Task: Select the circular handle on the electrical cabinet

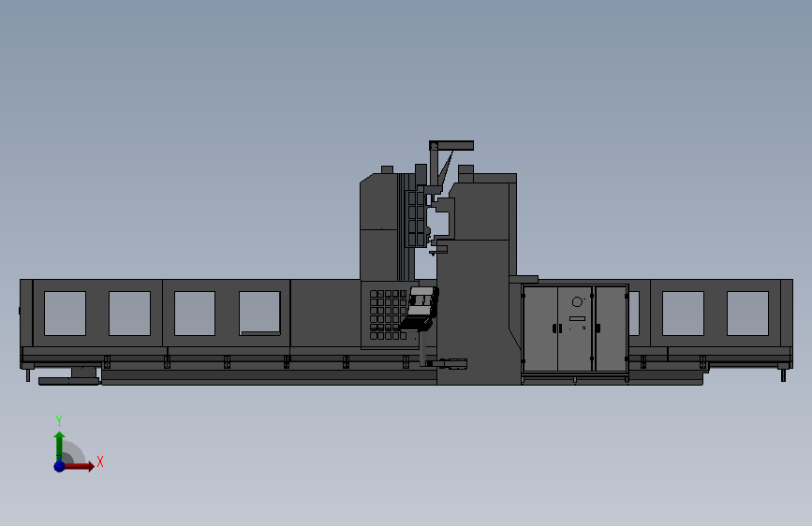Action: tap(578, 301)
